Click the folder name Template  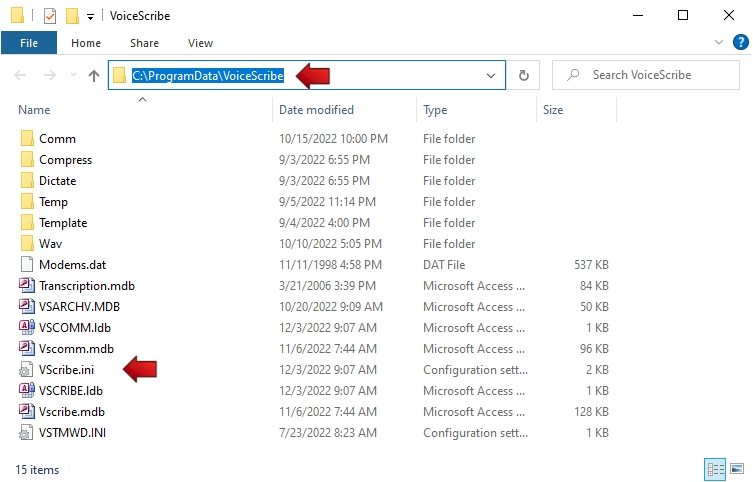(x=63, y=223)
